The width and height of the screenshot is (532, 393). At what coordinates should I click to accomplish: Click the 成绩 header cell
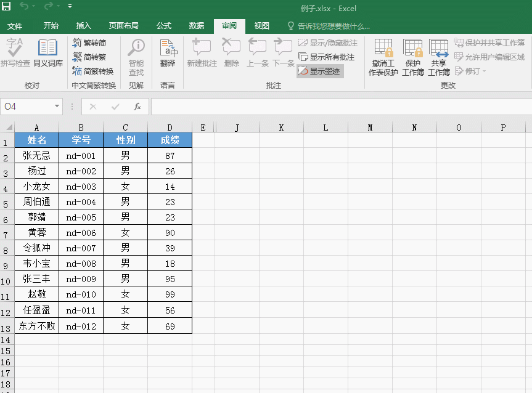click(170, 140)
